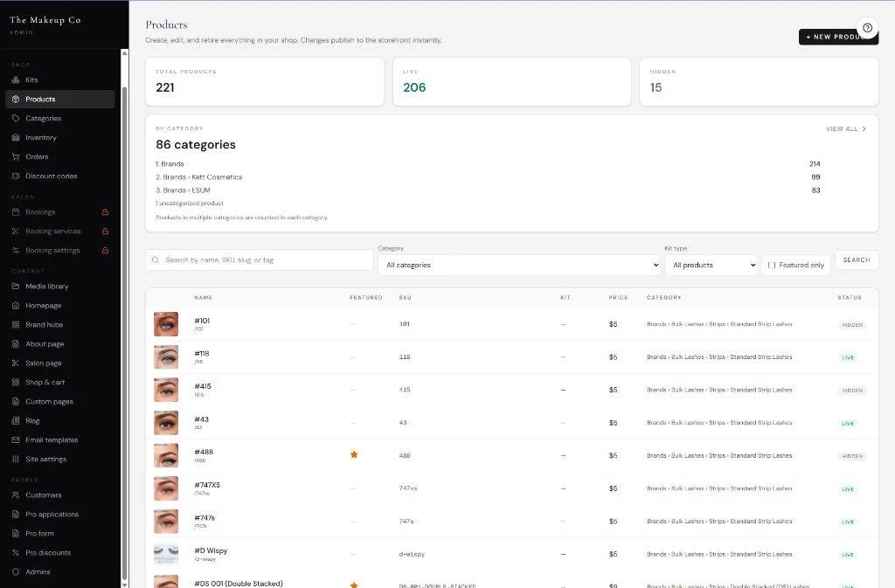The image size is (895, 588).
Task: Click the Media library folder icon
Action: click(16, 287)
